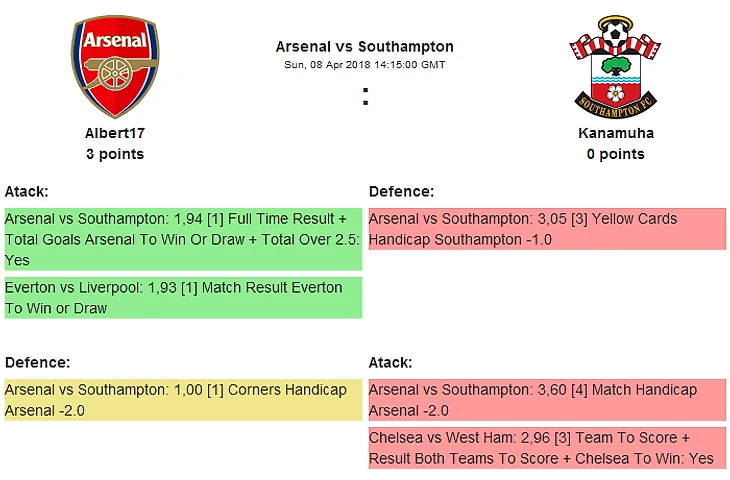This screenshot has height=480, width=730.
Task: Click Albert17's Atack section heading
Action: point(27,191)
